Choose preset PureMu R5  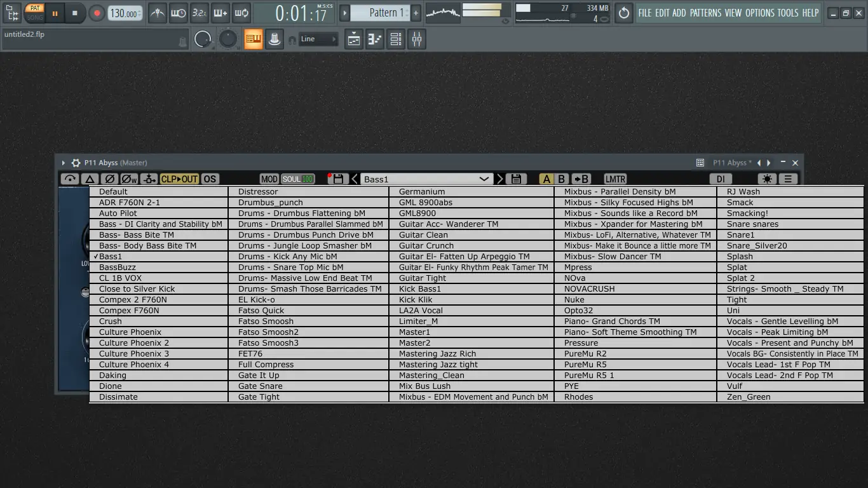pos(635,364)
